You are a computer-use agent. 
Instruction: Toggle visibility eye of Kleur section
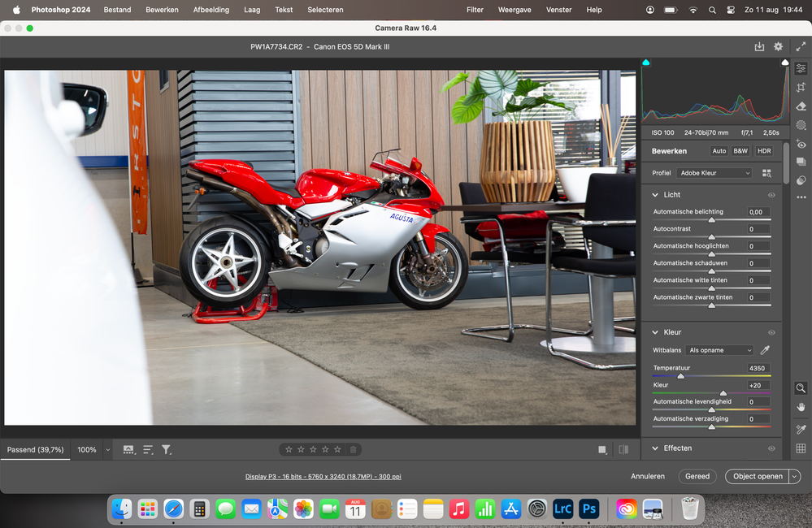click(771, 332)
